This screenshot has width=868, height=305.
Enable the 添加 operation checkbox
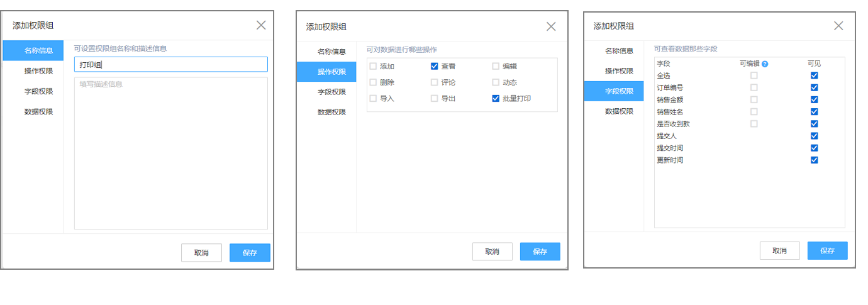(x=374, y=66)
